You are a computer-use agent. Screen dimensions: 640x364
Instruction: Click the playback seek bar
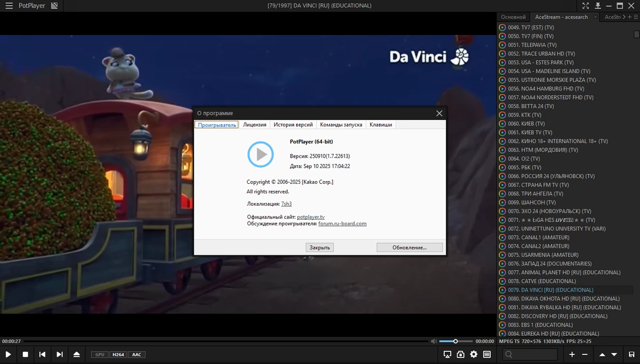pyautogui.click(x=226, y=341)
